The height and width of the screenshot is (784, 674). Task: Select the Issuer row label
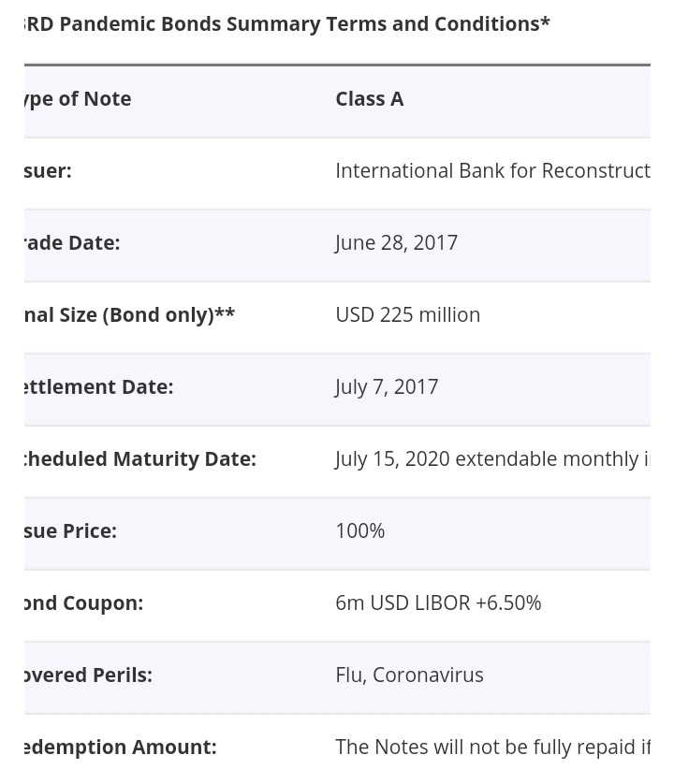48,171
